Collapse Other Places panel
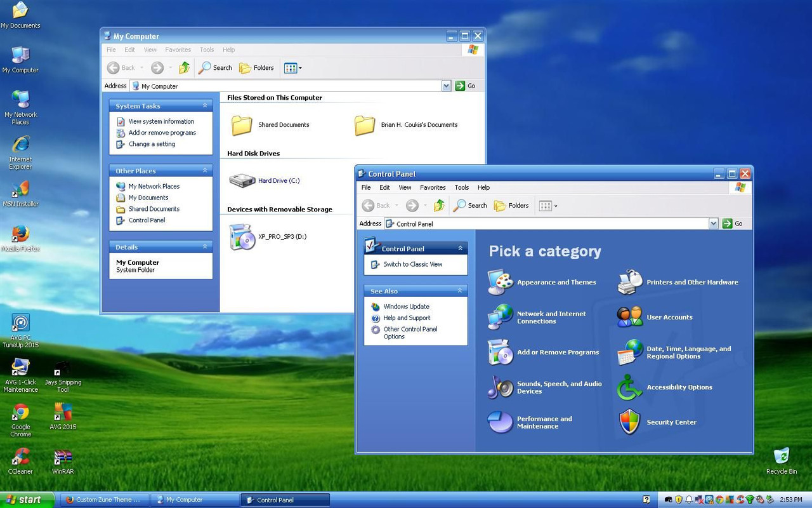This screenshot has height=508, width=812. pyautogui.click(x=205, y=170)
